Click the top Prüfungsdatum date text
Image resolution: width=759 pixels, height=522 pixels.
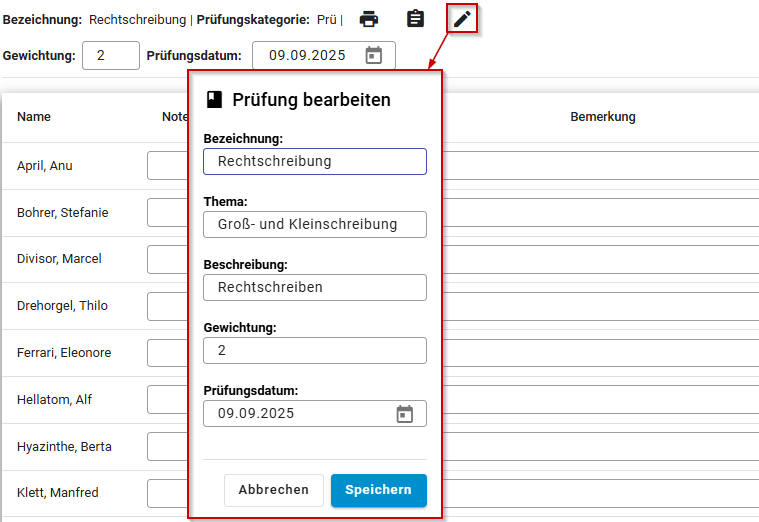(307, 56)
